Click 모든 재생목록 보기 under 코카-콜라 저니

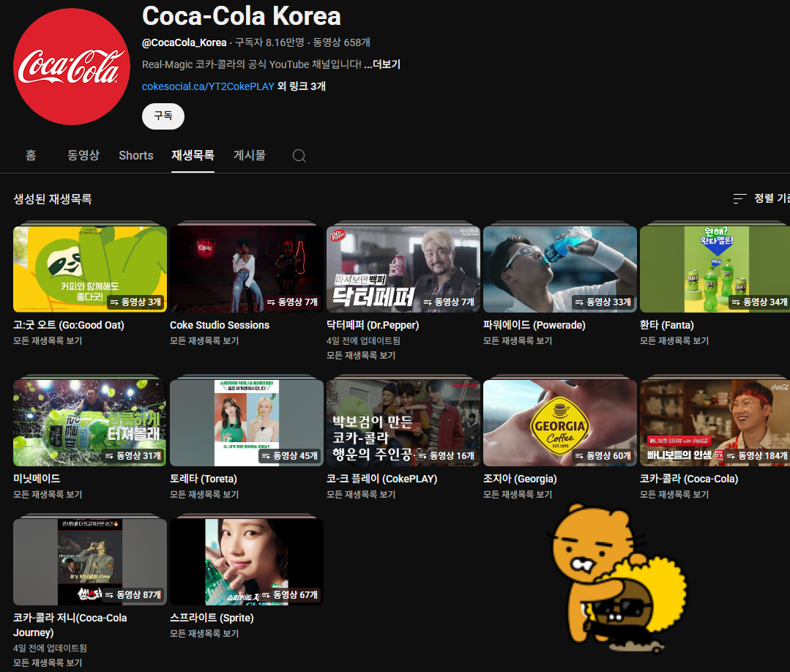(48, 662)
